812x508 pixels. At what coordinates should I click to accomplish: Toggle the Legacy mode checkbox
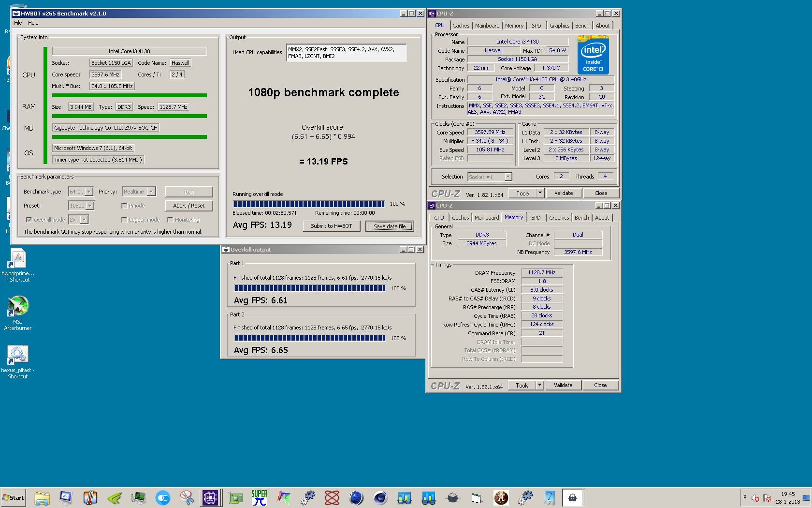pos(124,220)
